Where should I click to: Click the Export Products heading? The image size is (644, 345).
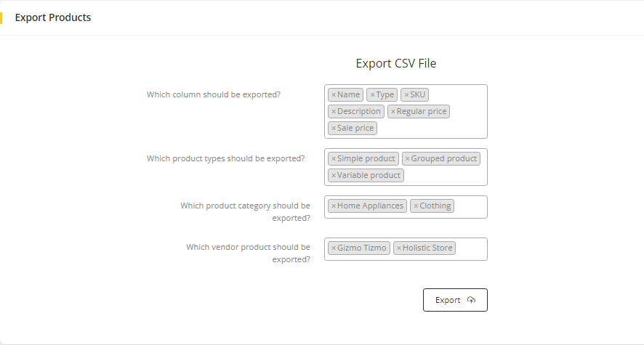pos(53,17)
